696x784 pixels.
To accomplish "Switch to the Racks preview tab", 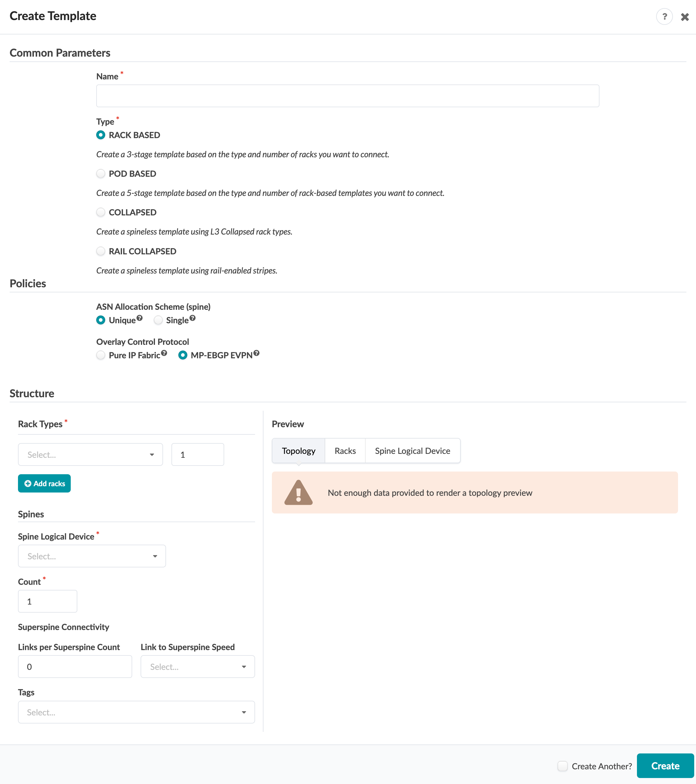I will (x=344, y=451).
